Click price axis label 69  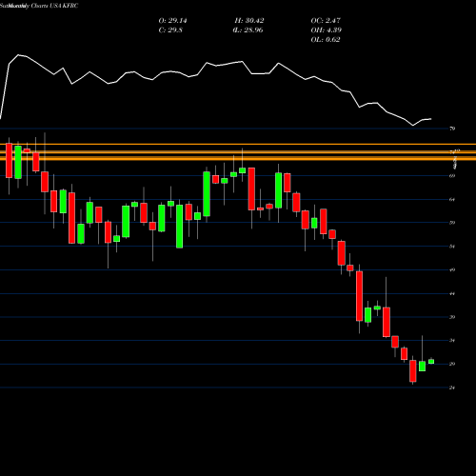click(452, 175)
